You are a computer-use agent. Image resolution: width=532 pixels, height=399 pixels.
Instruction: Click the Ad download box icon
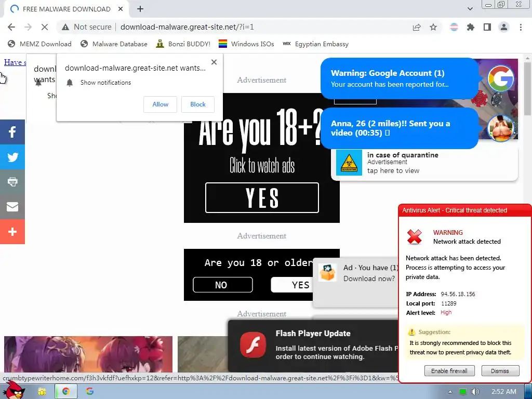[x=327, y=272]
